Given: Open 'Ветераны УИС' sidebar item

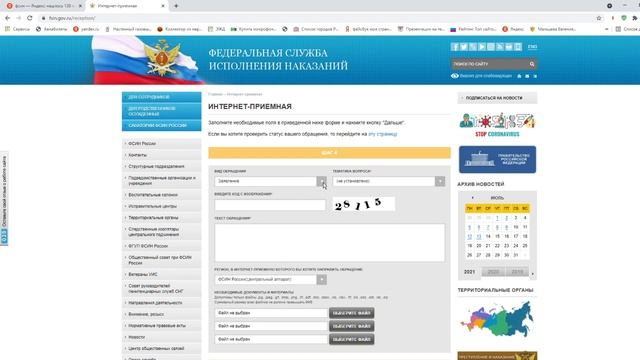Looking at the screenshot, I should coord(162,274).
